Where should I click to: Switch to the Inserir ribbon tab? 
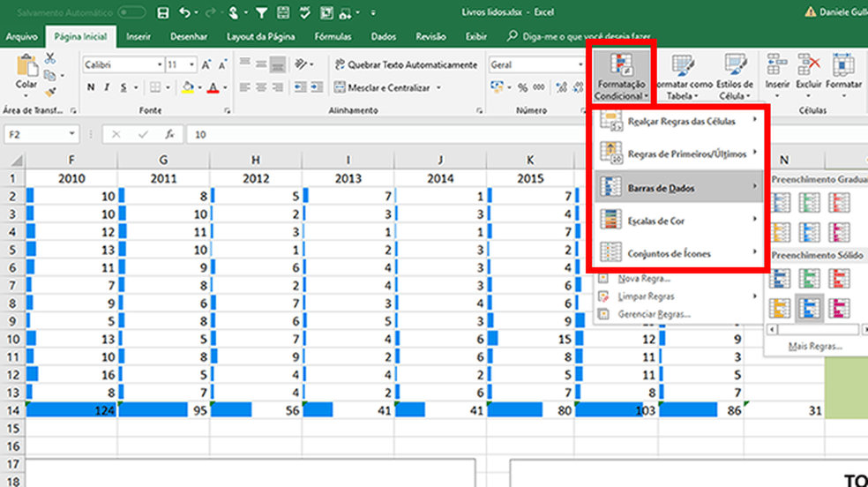[138, 37]
